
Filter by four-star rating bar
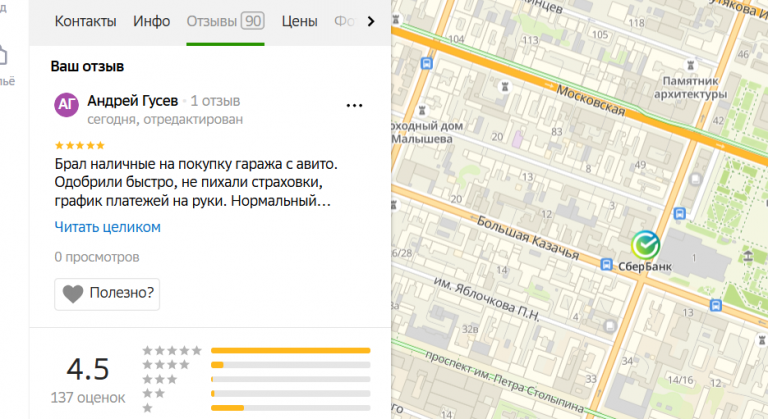point(290,365)
